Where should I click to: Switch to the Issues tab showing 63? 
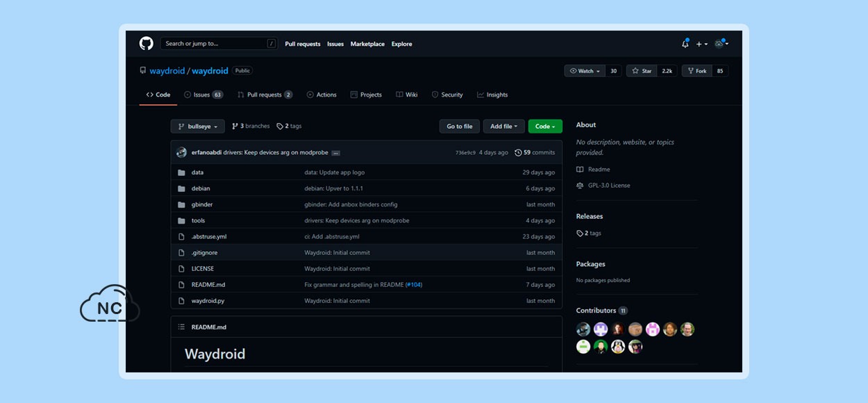click(203, 94)
